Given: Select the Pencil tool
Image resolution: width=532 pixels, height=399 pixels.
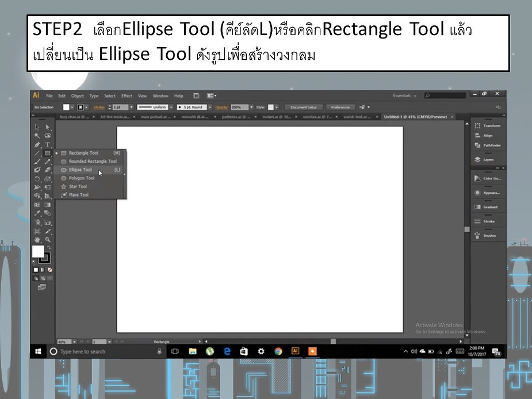Looking at the screenshot, I should click(x=48, y=162).
